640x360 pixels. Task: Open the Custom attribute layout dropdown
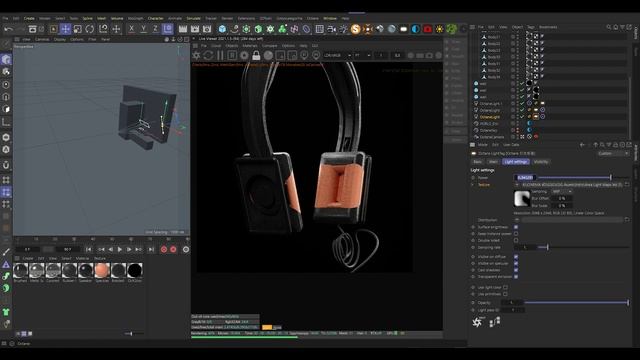613,153
